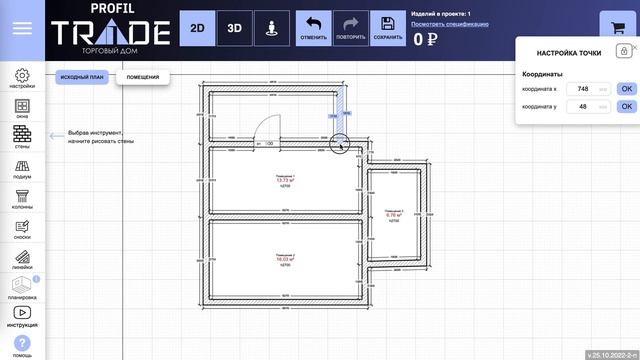This screenshot has height=360, width=640.
Task: Select the Сноски notes tool
Action: tap(22, 229)
